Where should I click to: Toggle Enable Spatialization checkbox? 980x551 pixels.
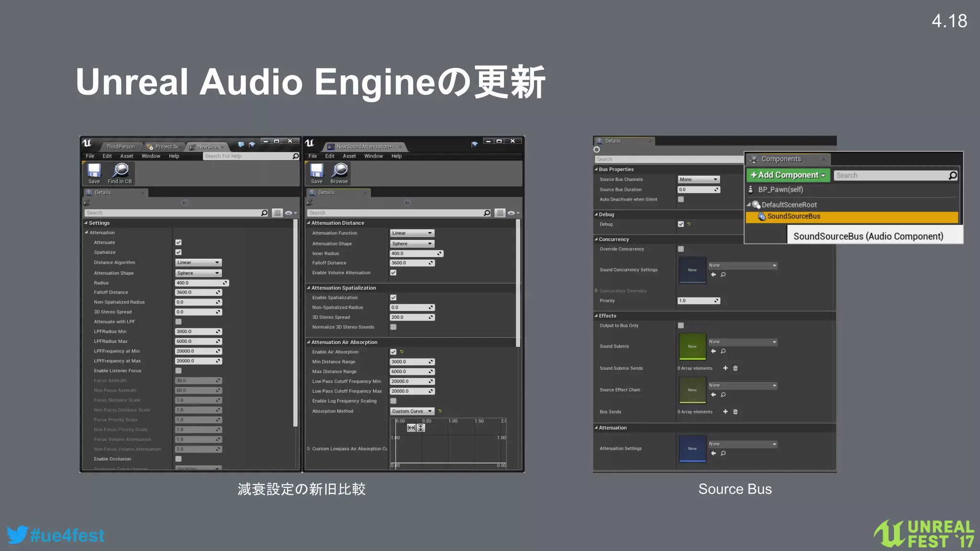pyautogui.click(x=393, y=298)
